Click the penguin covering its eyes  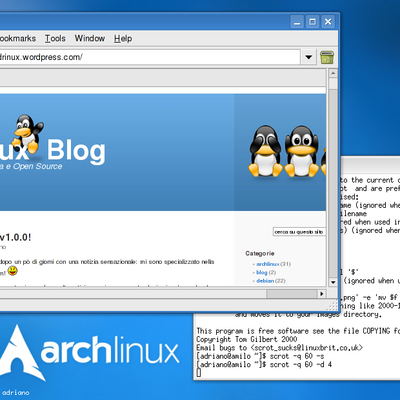pos(266,151)
